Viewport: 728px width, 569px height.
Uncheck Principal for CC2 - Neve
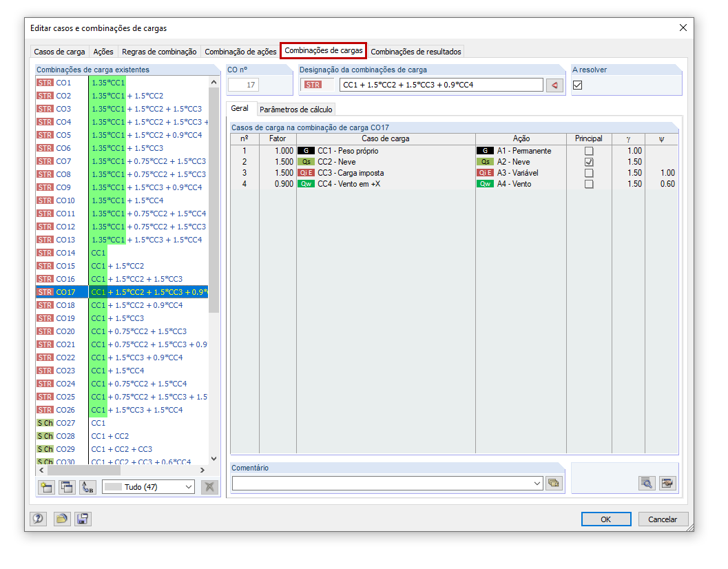[589, 162]
